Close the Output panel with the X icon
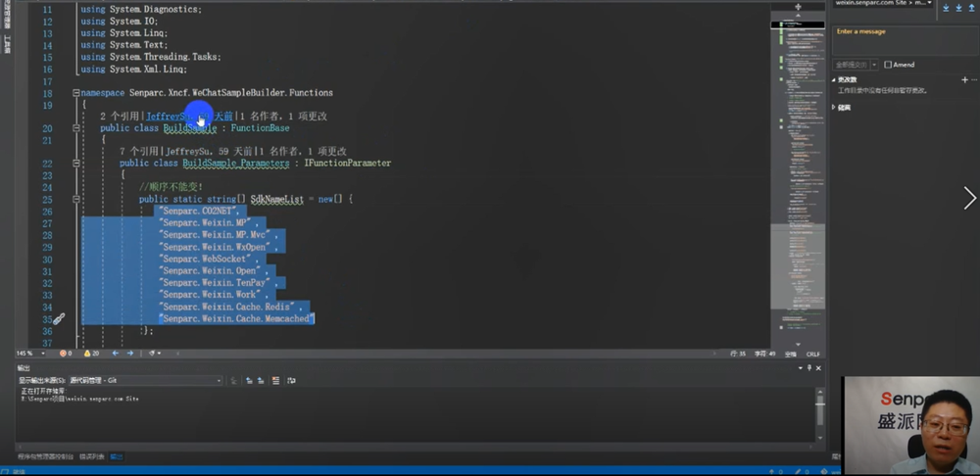980x476 pixels. [x=818, y=368]
